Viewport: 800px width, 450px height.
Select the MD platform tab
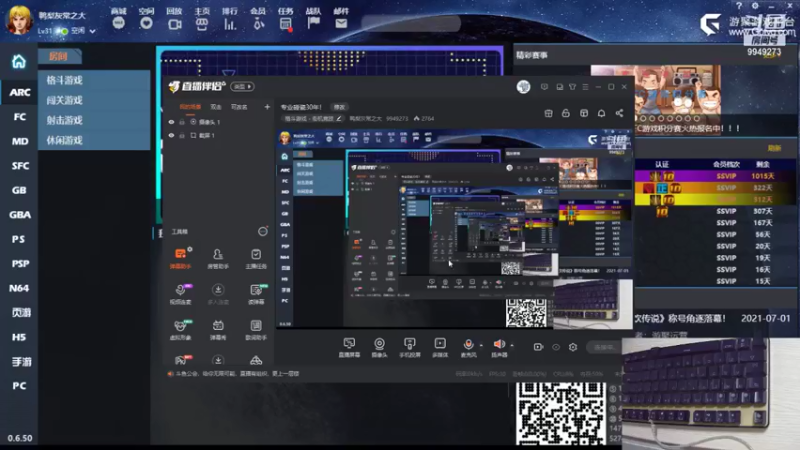click(19, 141)
